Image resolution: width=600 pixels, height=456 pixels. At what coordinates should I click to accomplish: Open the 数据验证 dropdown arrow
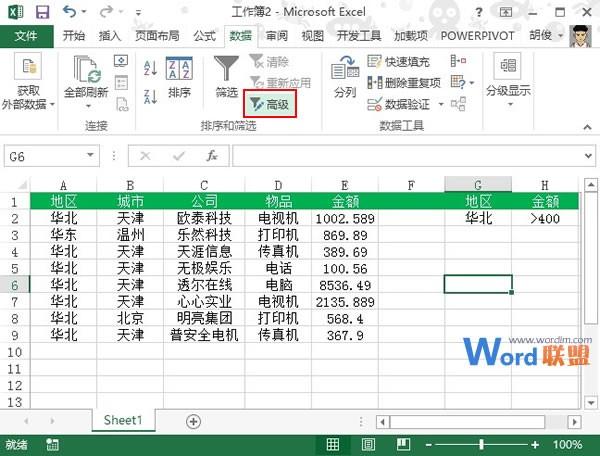(441, 104)
